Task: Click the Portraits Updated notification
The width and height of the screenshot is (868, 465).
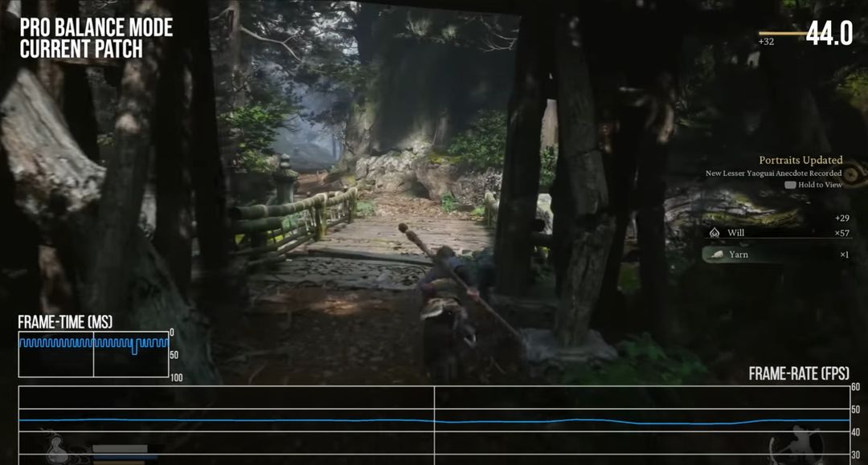Action: (x=800, y=161)
